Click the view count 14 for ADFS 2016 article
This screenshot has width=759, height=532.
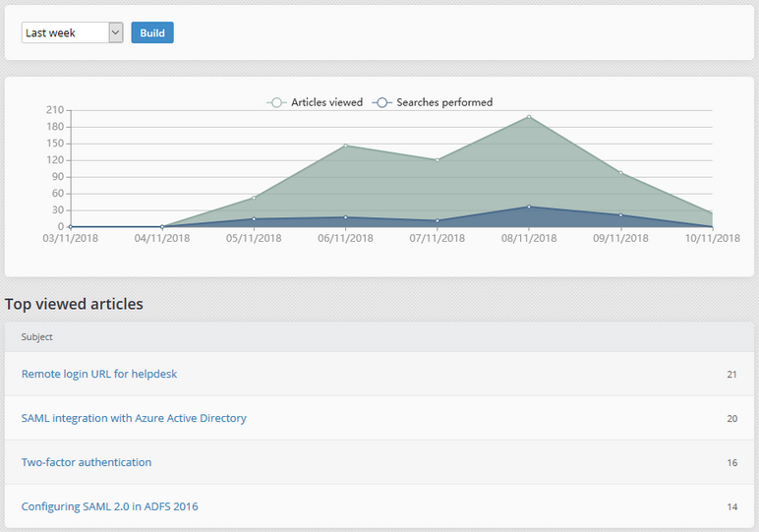[x=731, y=506]
